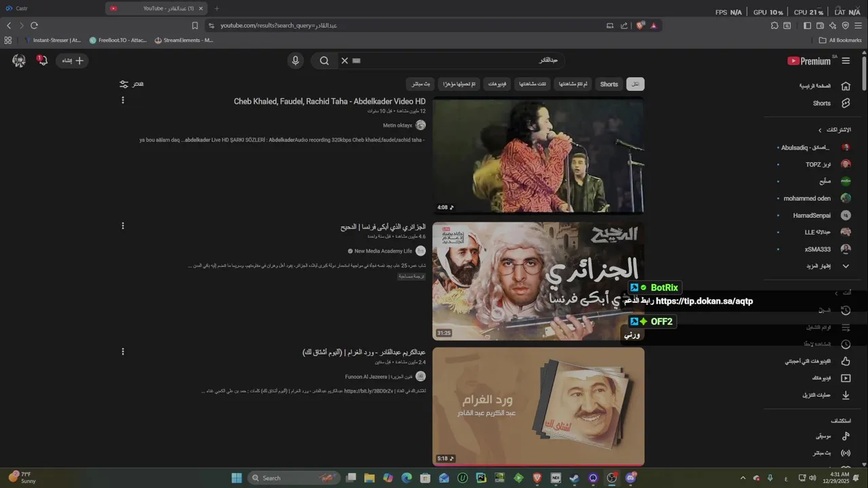Open the New Media Academy Life channel

coord(383,251)
